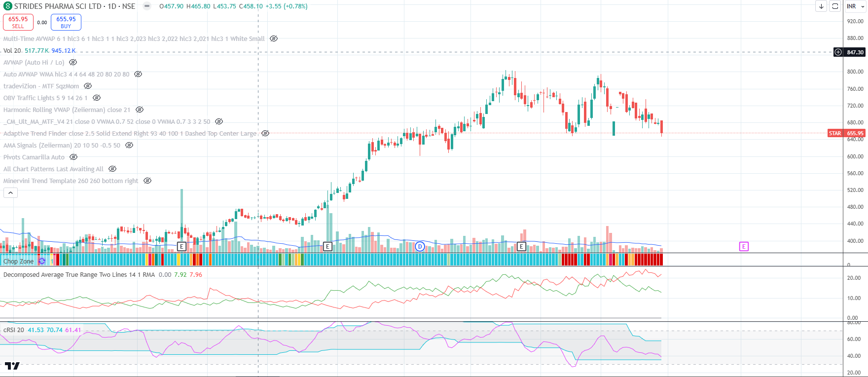Toggle Pivots Camarilla Auto visibility eye

coord(73,157)
